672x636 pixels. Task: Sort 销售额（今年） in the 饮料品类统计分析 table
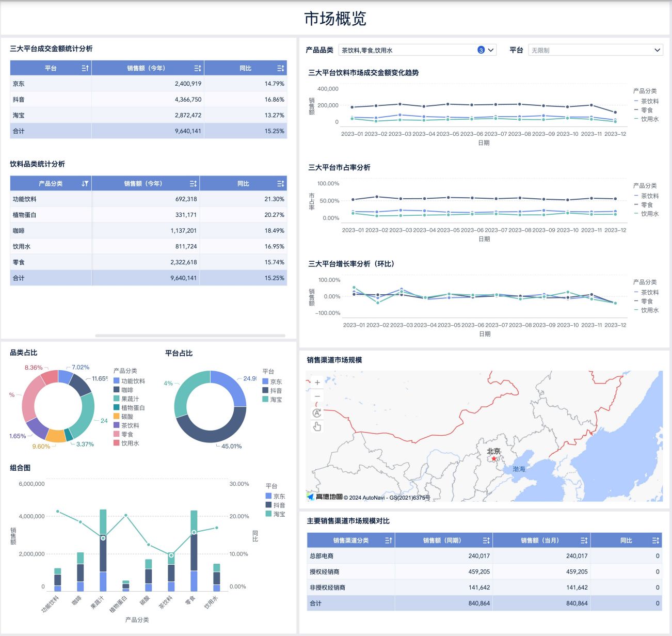(x=193, y=183)
